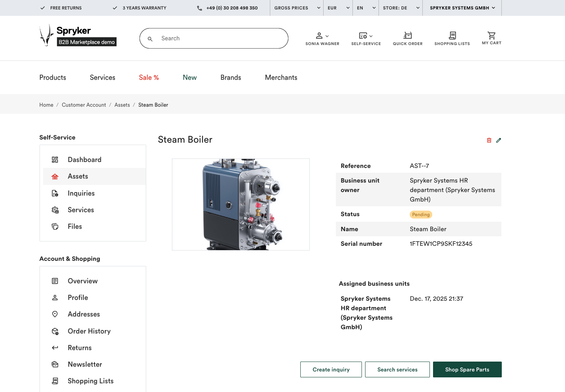Open Order History
This screenshot has width=565, height=392.
89,331
